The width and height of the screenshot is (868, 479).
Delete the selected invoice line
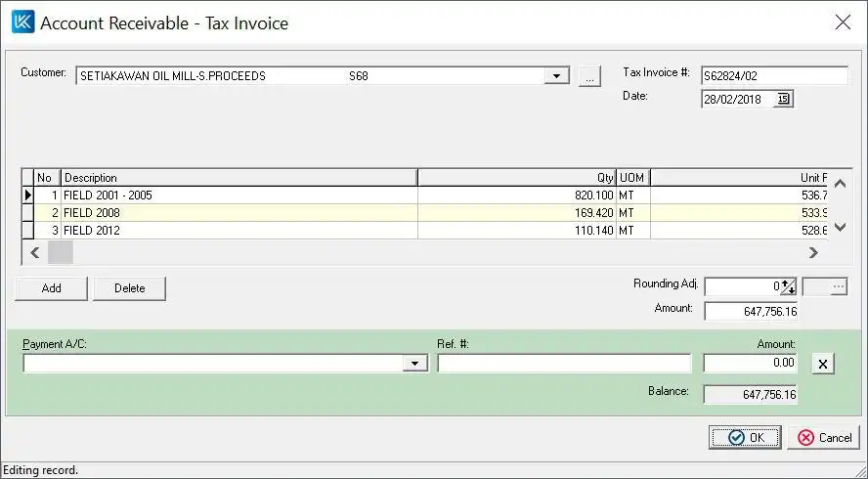pos(130,288)
